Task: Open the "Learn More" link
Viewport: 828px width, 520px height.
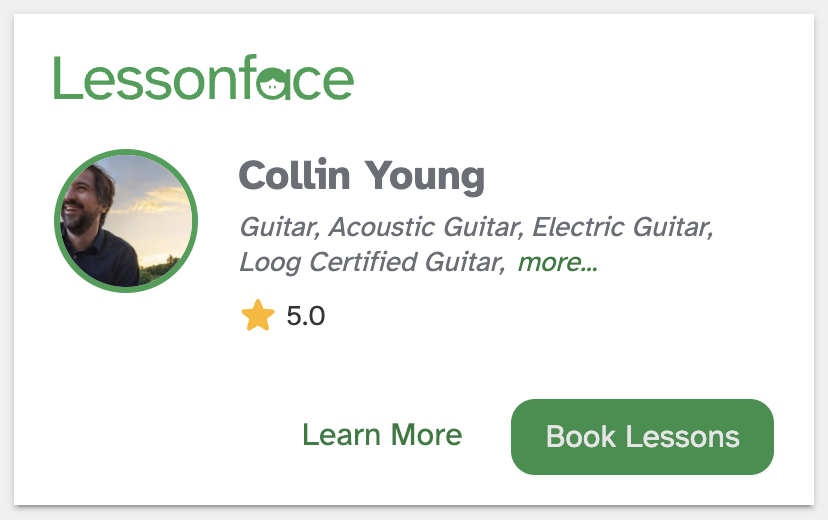Action: 382,435
